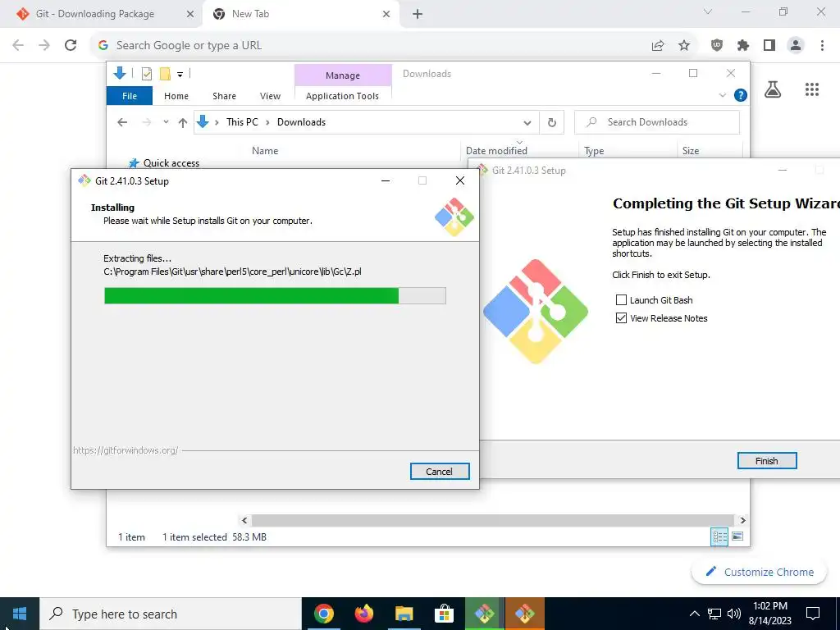The image size is (840, 630).
Task: Open the Search Labs flask icon
Action: (x=773, y=89)
